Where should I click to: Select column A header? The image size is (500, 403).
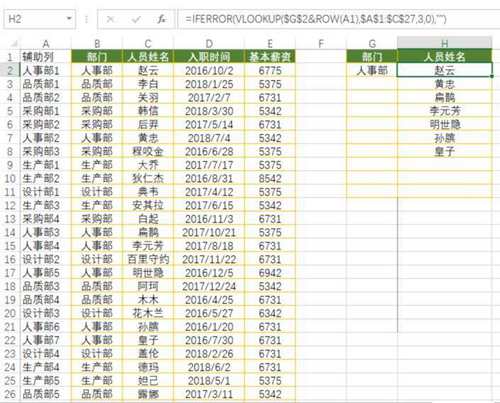coord(46,44)
